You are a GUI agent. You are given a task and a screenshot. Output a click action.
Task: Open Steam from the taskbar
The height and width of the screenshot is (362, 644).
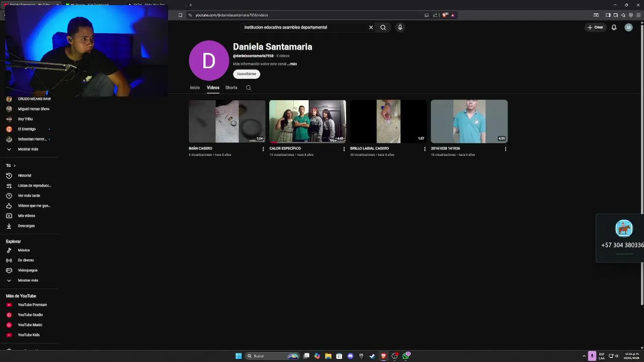click(372, 356)
